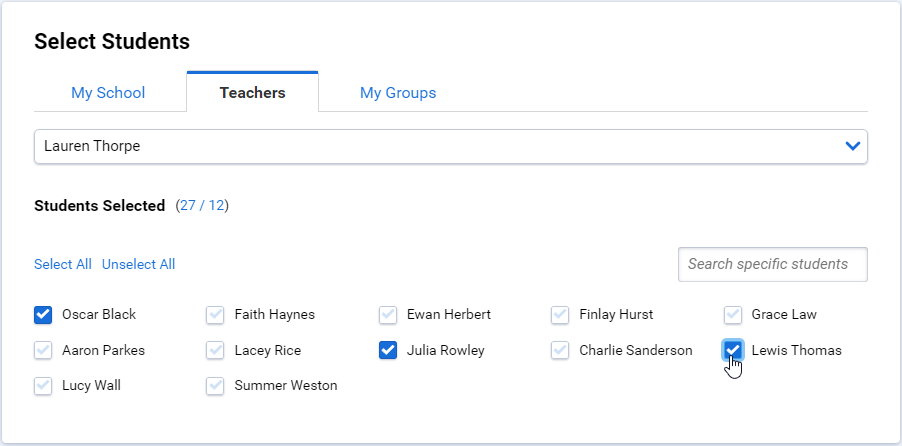902x446 pixels.
Task: Toggle the Charlie Sanderson checkbox
Action: click(560, 350)
